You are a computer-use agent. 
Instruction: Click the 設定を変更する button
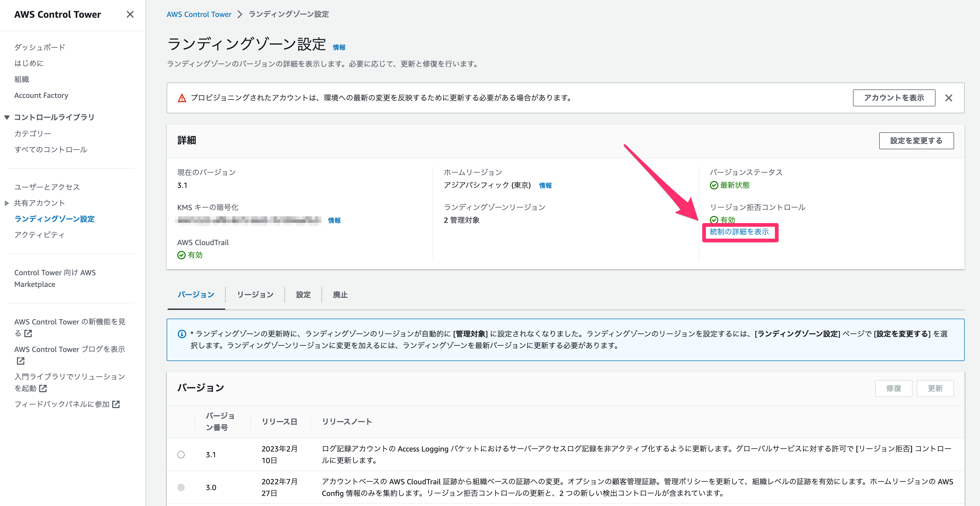[x=916, y=141]
